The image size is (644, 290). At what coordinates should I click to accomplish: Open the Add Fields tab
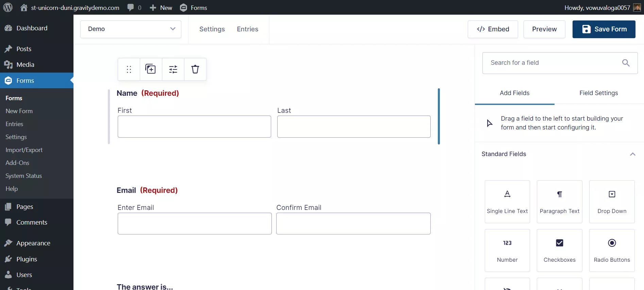pos(514,93)
